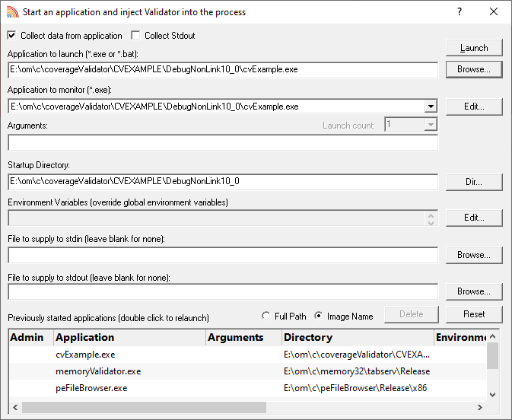Click the list's scroll up arrow
Image resolution: width=512 pixels, height=420 pixels.
tap(493, 336)
